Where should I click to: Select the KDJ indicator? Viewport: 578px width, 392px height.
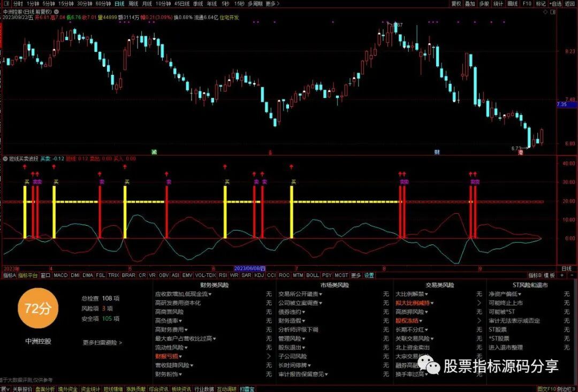click(x=259, y=275)
